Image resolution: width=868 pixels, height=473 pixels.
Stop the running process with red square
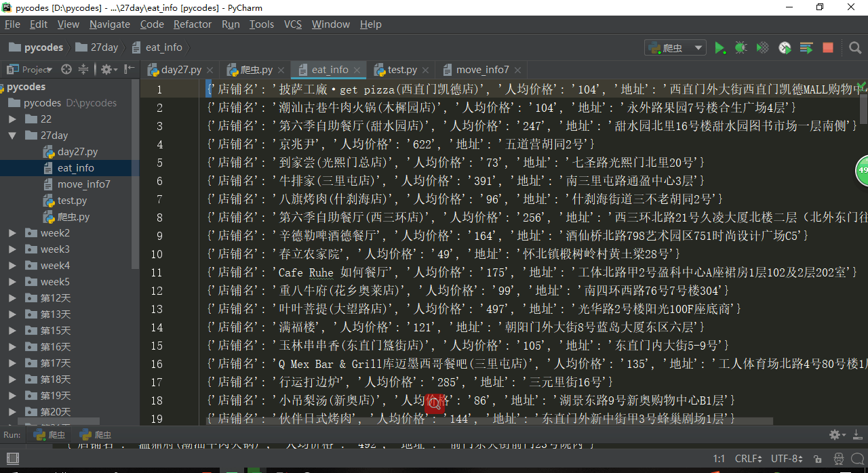(828, 47)
